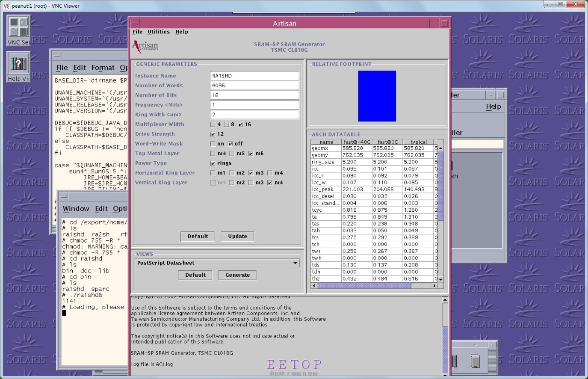Turn on Word-Write Mask
Viewport: 588px width, 379px height.
pyautogui.click(x=213, y=144)
